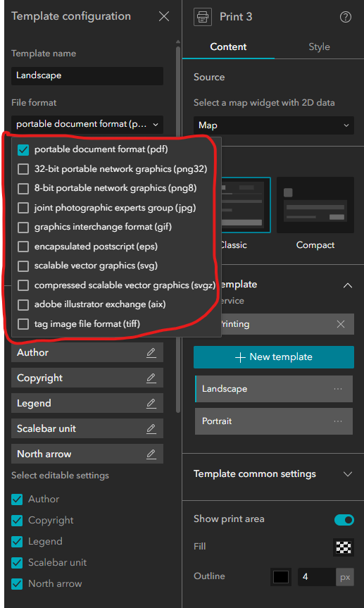Open the Copyright option row
The image size is (364, 608).
click(87, 378)
